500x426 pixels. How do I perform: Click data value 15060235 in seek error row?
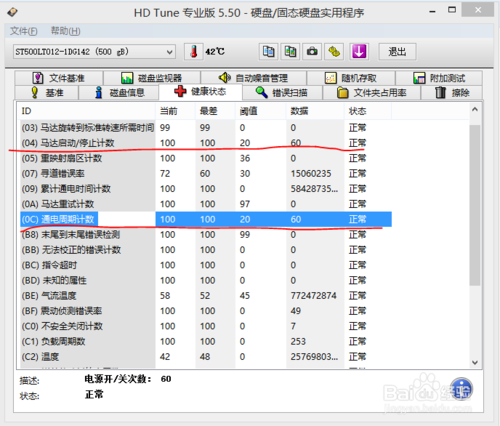[x=311, y=174]
